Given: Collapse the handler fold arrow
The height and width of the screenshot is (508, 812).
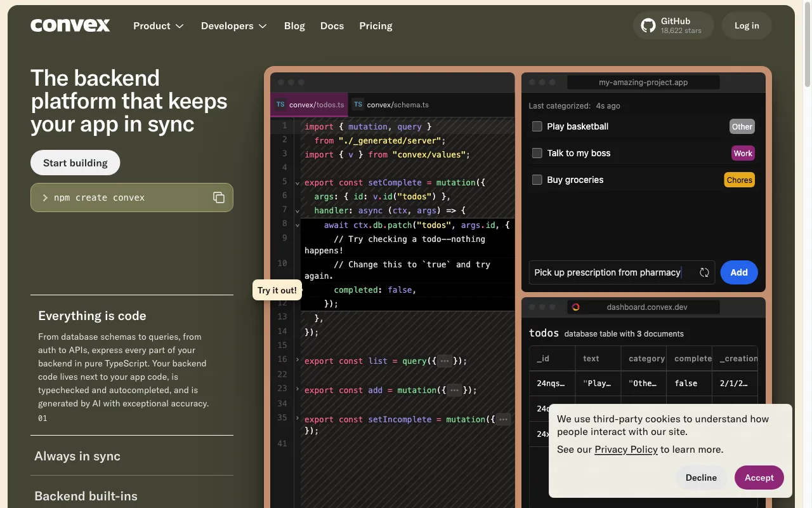Looking at the screenshot, I should pyautogui.click(x=297, y=210).
